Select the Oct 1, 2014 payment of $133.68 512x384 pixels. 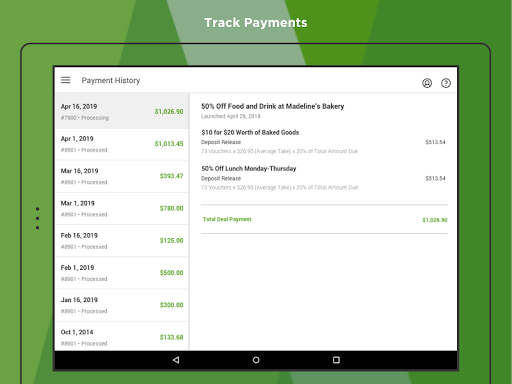point(122,336)
